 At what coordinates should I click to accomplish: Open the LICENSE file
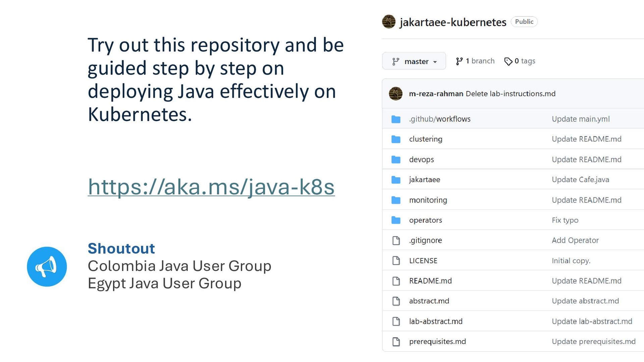(x=423, y=261)
